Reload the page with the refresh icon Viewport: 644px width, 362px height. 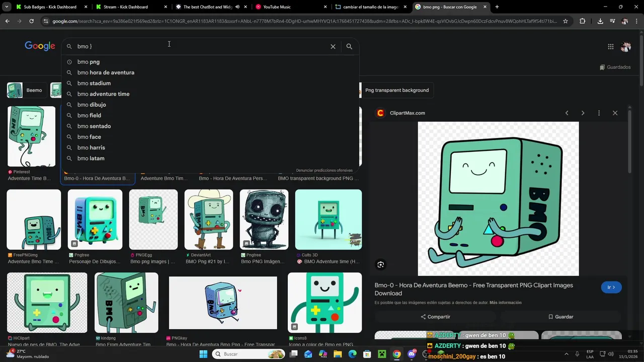click(31, 21)
